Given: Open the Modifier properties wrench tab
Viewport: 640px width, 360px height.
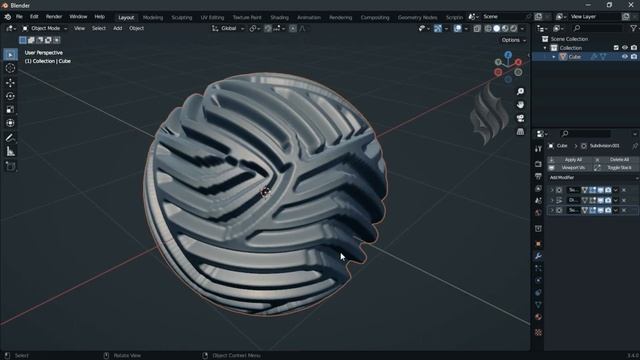Looking at the screenshot, I should [x=538, y=256].
